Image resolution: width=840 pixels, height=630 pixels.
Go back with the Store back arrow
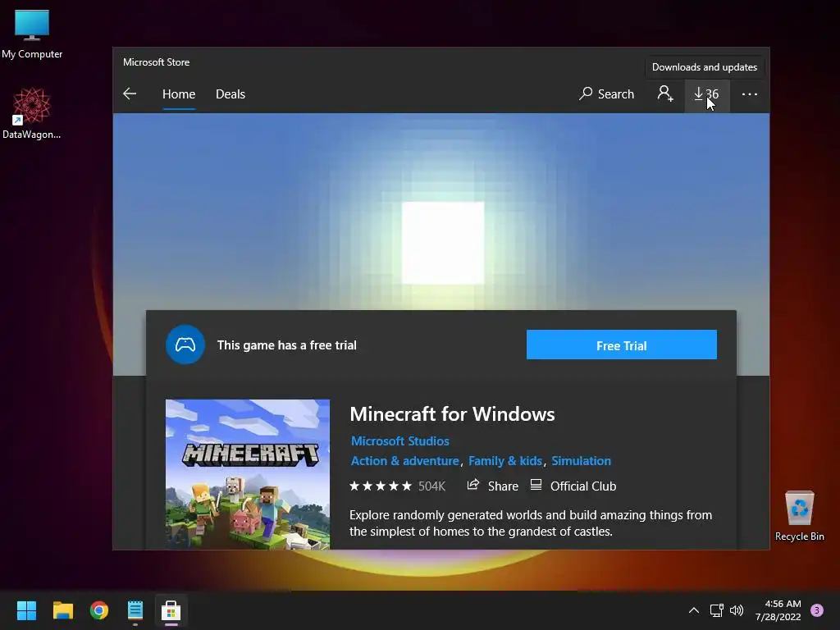(130, 94)
